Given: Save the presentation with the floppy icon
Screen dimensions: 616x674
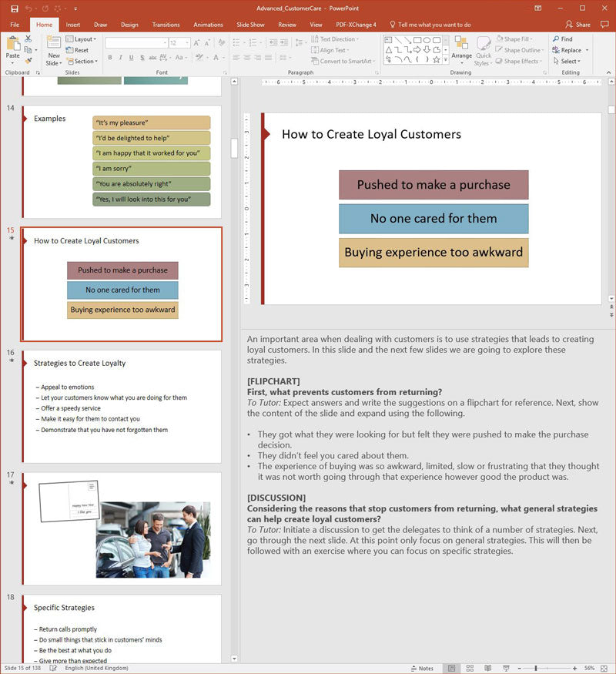Looking at the screenshot, I should point(15,8).
